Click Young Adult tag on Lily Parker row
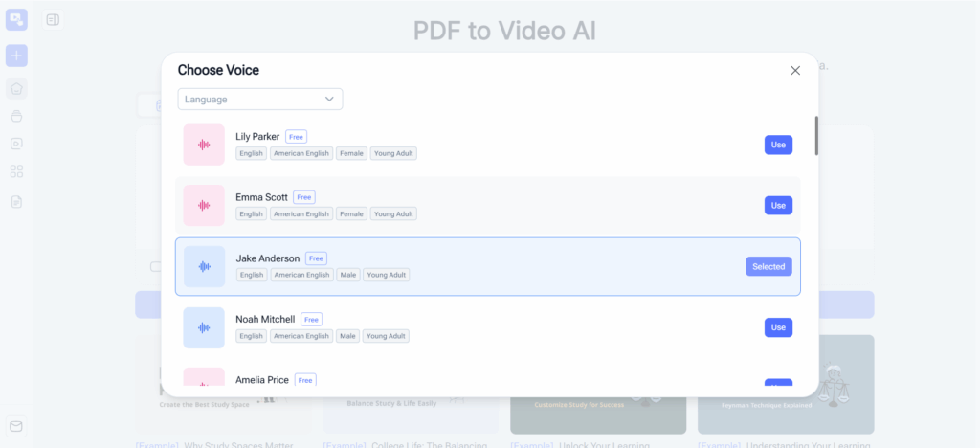The width and height of the screenshot is (980, 448). coord(393,153)
